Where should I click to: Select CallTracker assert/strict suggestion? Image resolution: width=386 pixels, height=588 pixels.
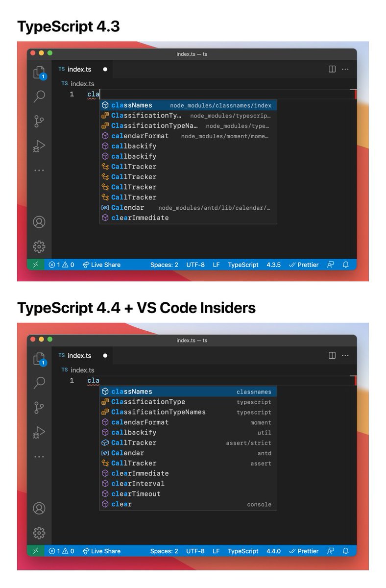point(188,442)
